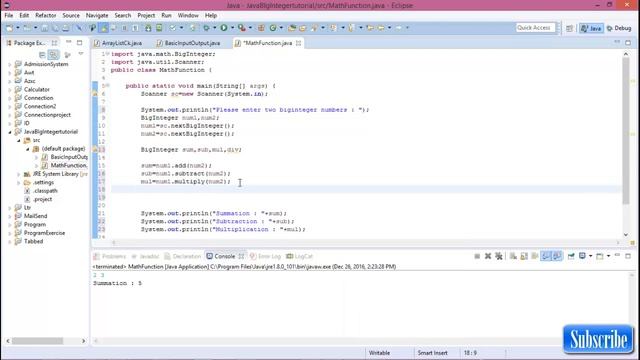
Task: Close the MathFunction.java editor tab
Action: (x=298, y=43)
